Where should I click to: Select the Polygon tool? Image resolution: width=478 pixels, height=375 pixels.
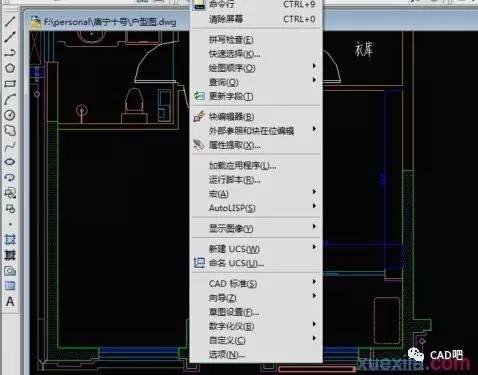10,68
